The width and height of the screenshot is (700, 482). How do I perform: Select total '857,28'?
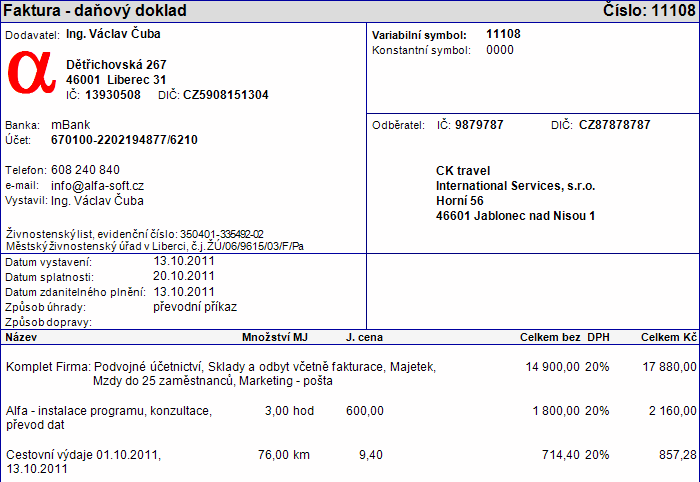(x=678, y=455)
